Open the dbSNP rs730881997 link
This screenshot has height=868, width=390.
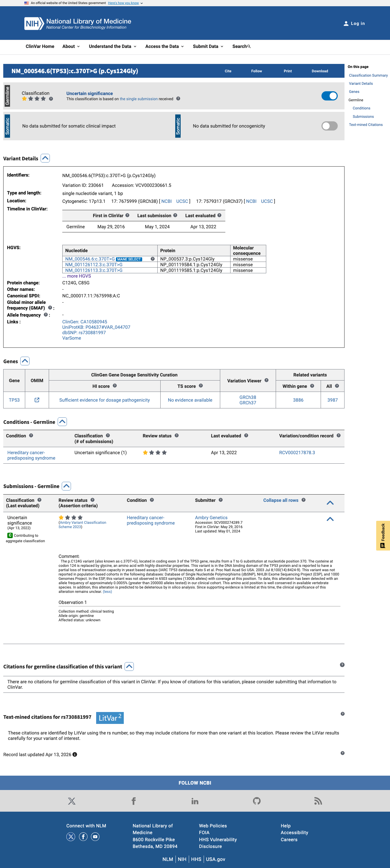click(84, 333)
